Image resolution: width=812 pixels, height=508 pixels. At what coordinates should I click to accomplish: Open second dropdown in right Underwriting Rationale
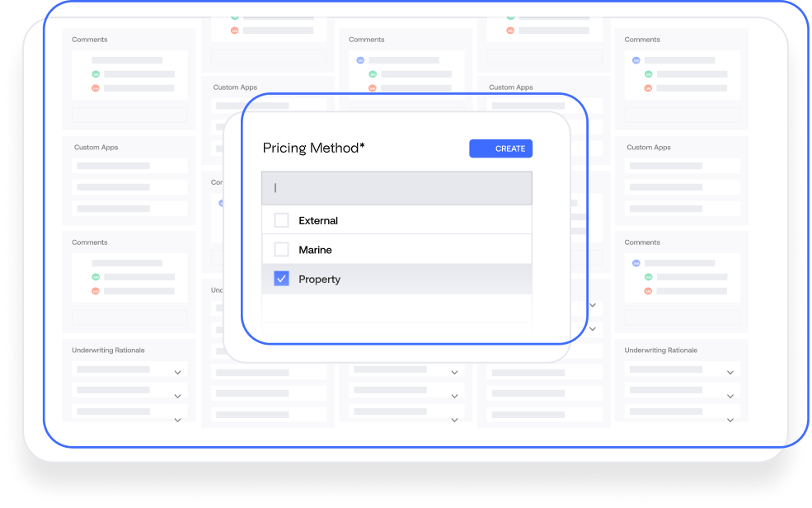[x=730, y=397]
